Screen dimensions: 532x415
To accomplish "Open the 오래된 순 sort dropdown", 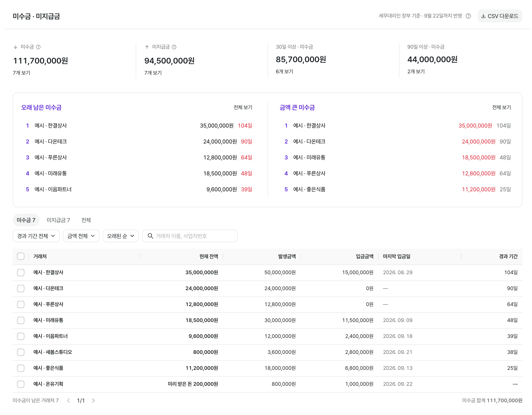I will [x=121, y=236].
